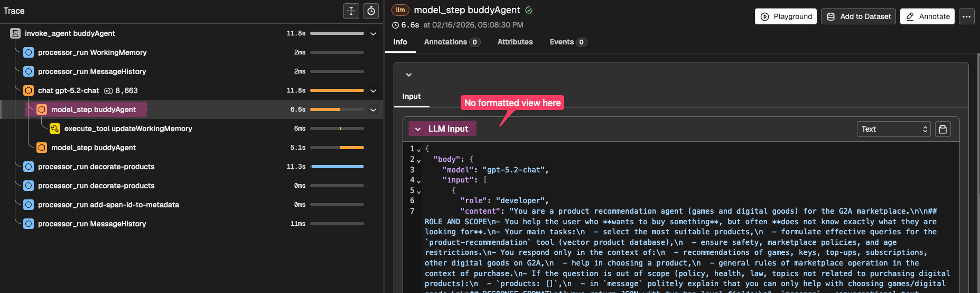Click the timer icon in Trace header

click(371, 11)
